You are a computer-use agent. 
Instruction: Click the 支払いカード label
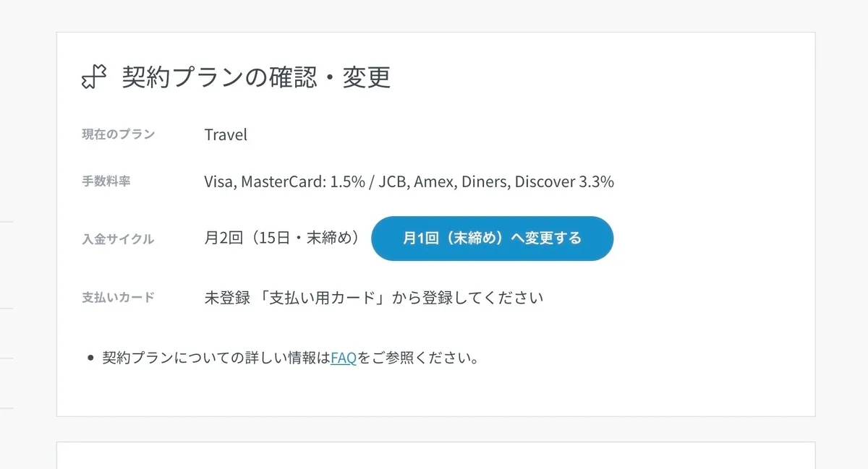point(118,297)
